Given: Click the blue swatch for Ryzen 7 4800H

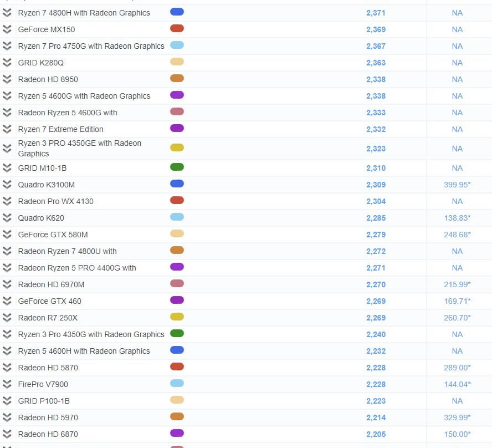Looking at the screenshot, I should coord(177,12).
